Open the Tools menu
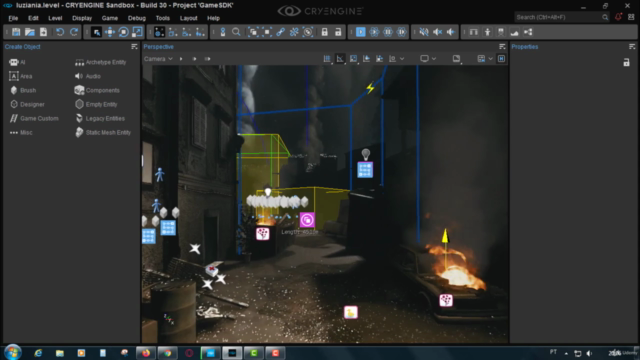 pyautogui.click(x=162, y=18)
